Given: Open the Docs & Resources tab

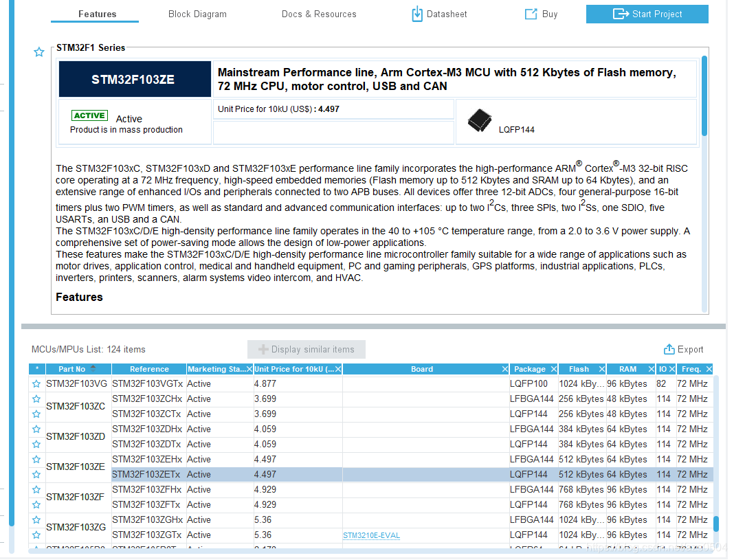Looking at the screenshot, I should (x=319, y=14).
